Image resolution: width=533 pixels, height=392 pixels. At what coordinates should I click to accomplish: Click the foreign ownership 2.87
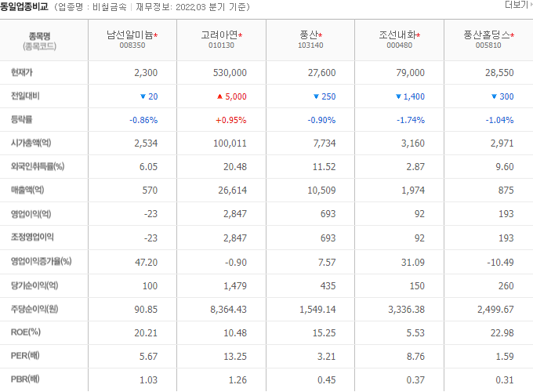pyautogui.click(x=415, y=166)
